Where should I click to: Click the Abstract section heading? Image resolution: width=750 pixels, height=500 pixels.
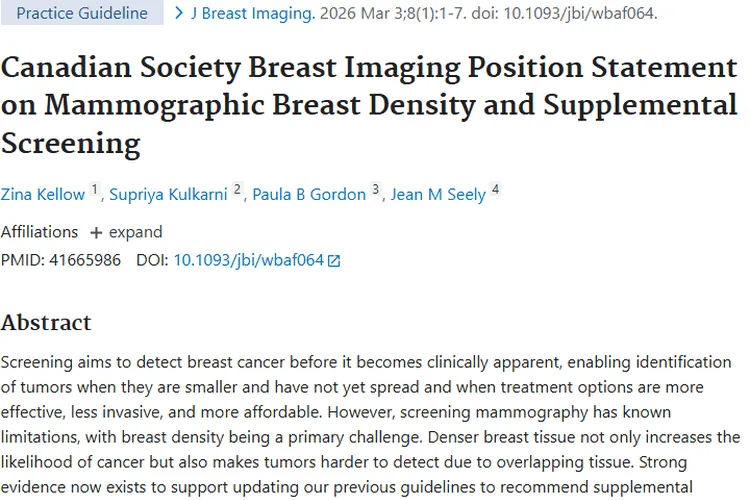point(46,322)
